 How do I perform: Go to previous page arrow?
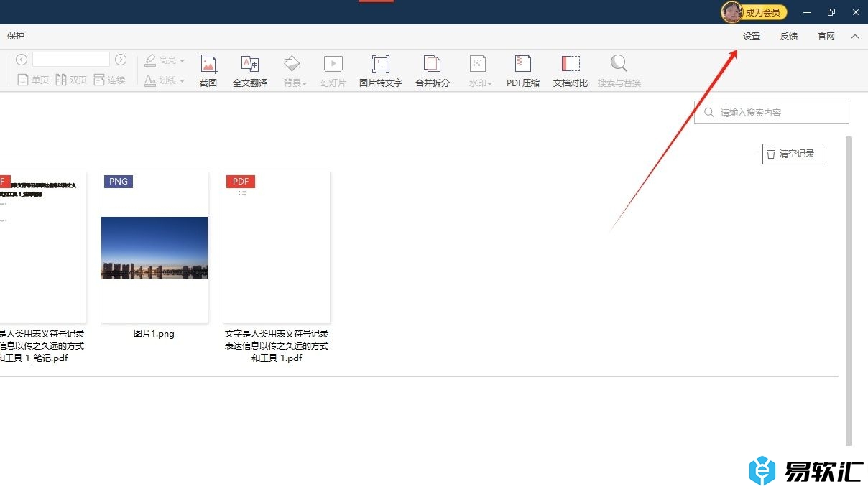click(22, 60)
